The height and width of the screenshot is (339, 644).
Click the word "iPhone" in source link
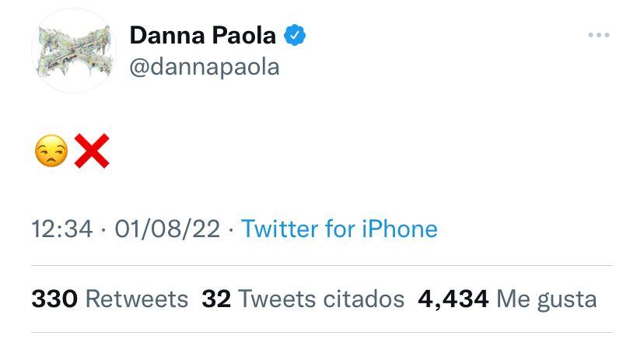(399, 229)
